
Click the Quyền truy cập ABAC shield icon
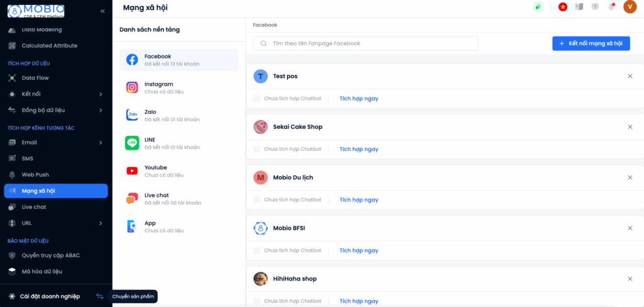[13, 255]
